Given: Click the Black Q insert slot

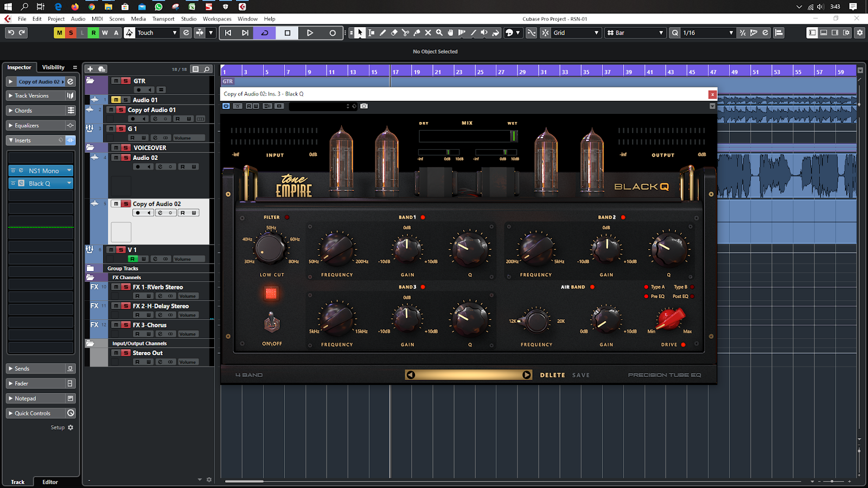Looking at the screenshot, I should tap(41, 183).
